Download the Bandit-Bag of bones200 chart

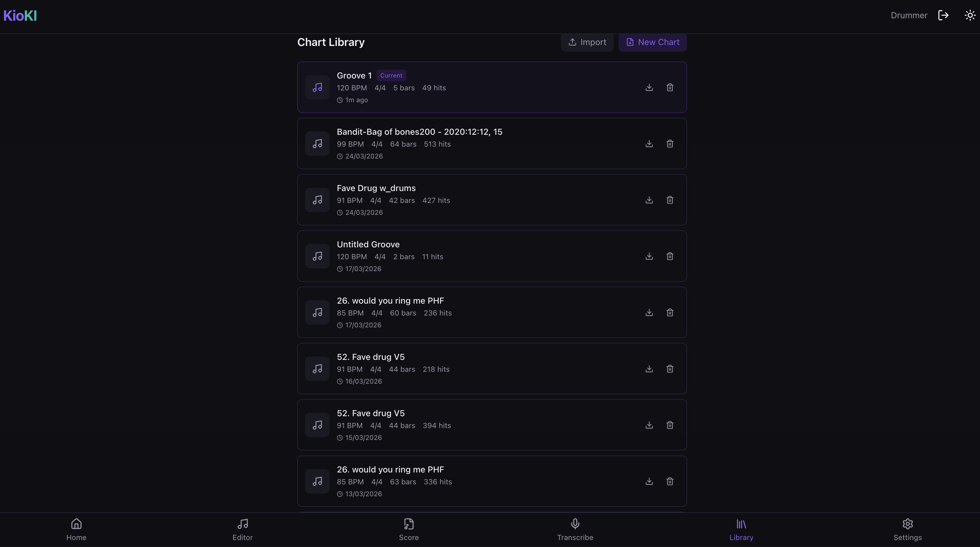(x=649, y=144)
